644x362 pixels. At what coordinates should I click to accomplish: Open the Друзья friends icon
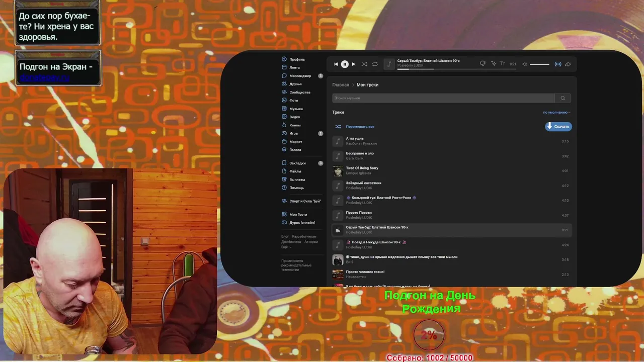point(284,84)
